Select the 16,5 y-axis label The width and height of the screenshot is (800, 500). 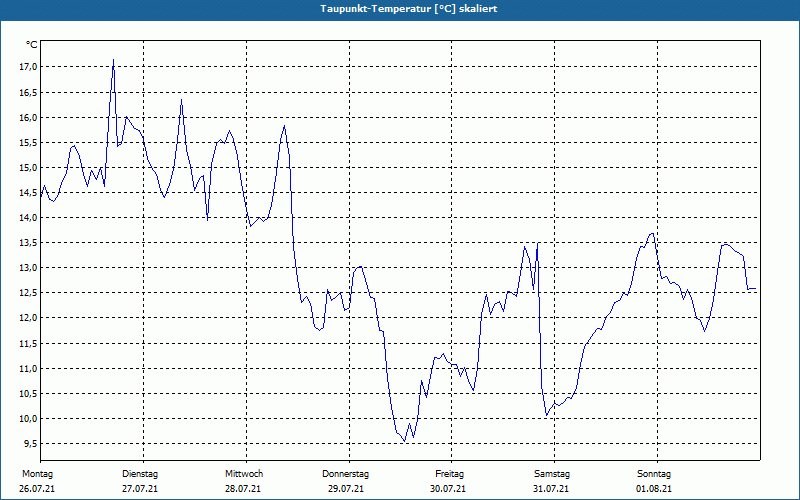pyautogui.click(x=29, y=92)
